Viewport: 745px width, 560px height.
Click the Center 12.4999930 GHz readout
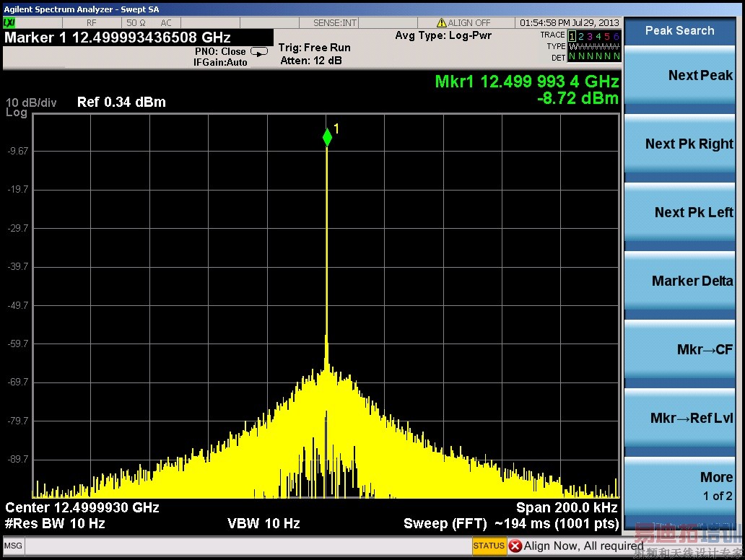click(x=82, y=507)
